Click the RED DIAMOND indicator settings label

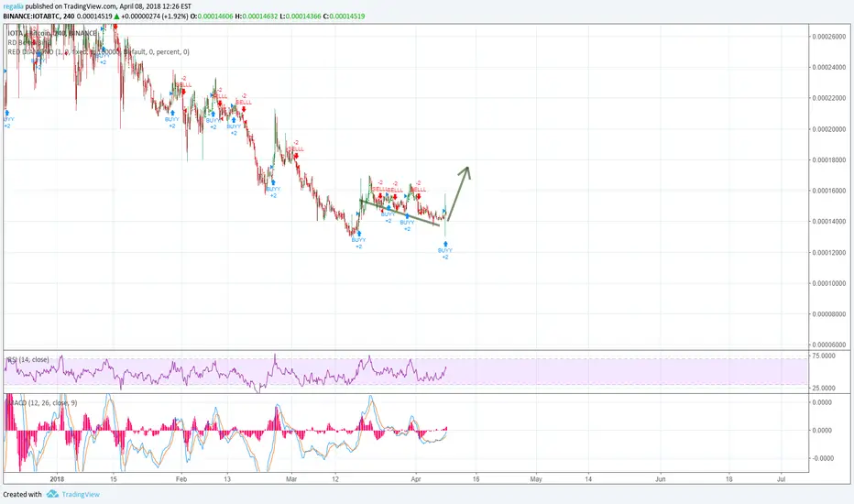[x=99, y=51]
